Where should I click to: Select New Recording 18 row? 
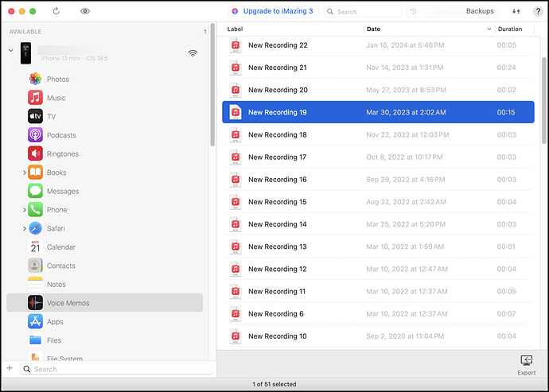pos(378,134)
